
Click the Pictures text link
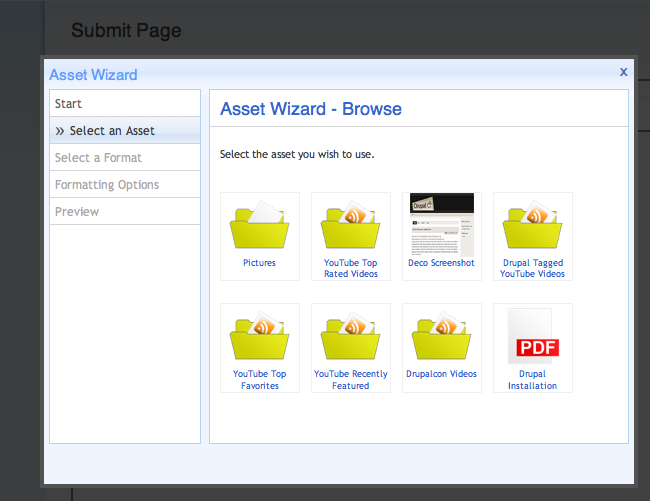click(x=259, y=263)
